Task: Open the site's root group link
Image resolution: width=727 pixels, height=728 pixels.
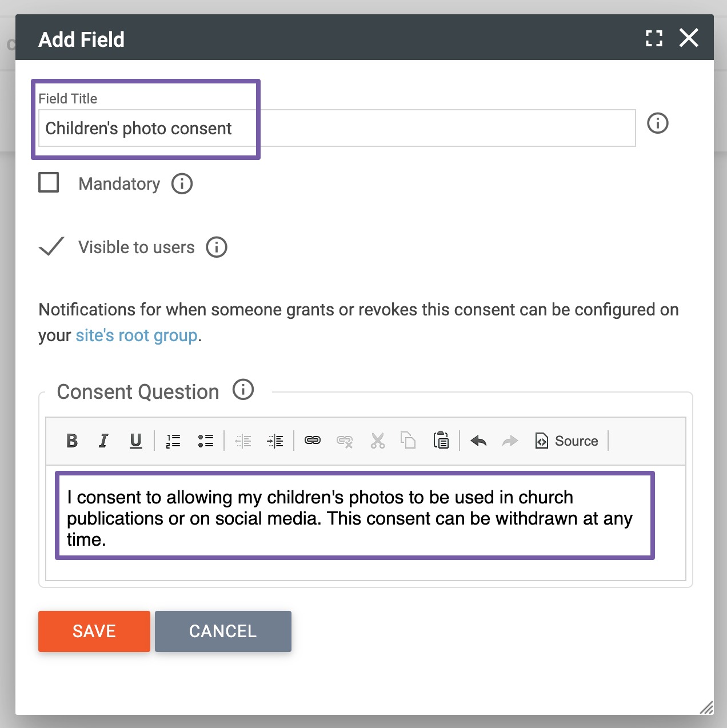Action: click(137, 335)
